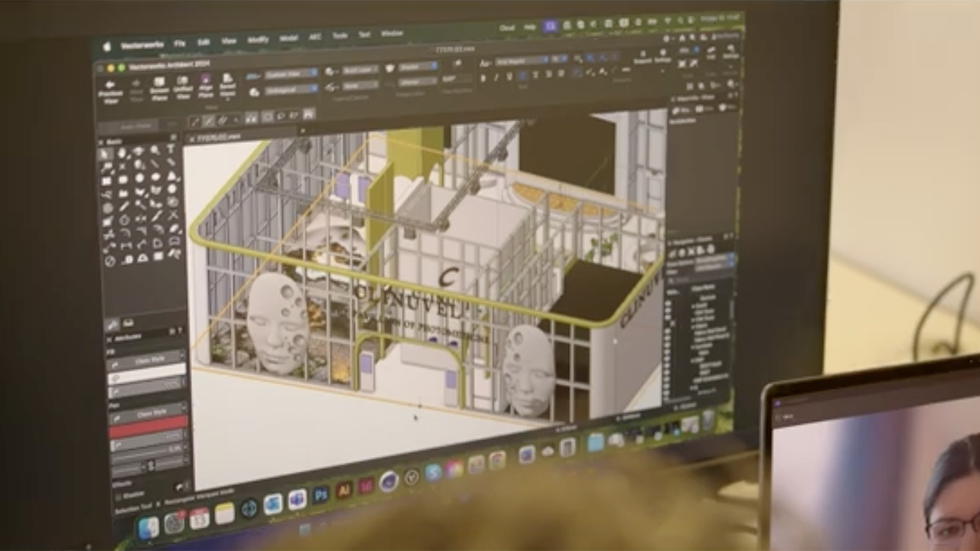Open Skype from the Dock
Viewport: 980px width, 551px height.
(433, 471)
